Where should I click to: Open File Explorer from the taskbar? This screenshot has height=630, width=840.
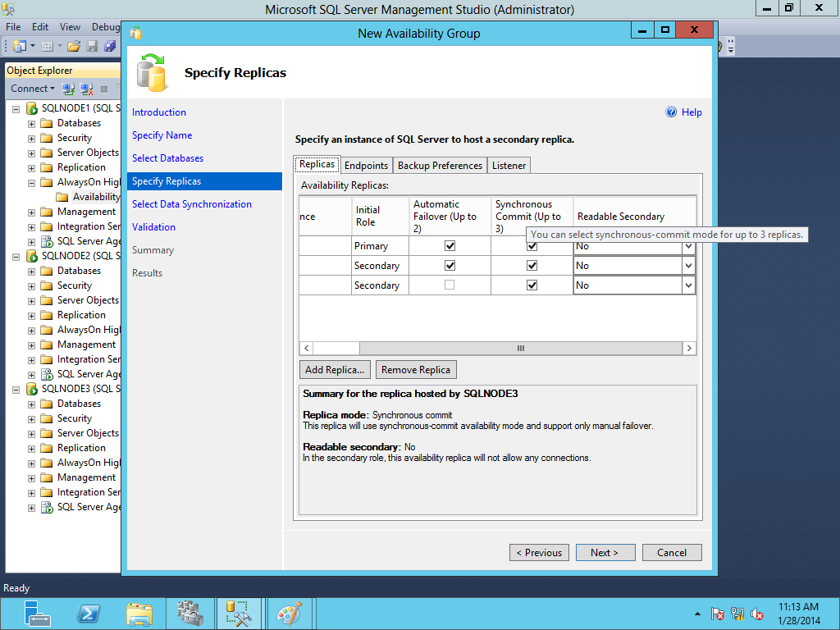pos(139,614)
